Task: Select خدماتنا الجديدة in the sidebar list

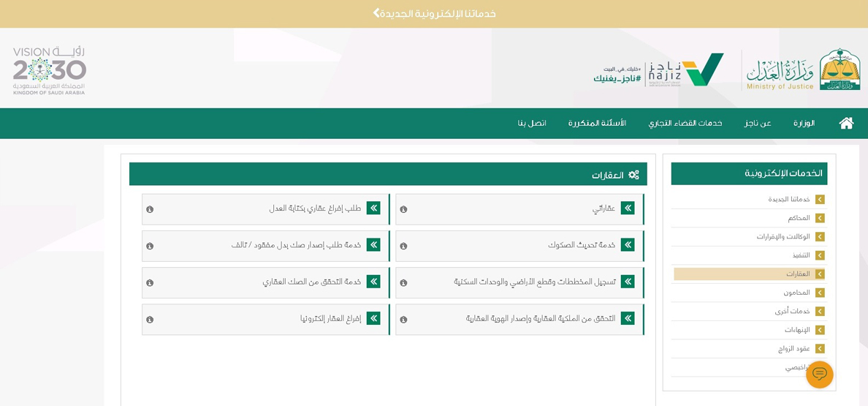Action: pyautogui.click(x=788, y=200)
